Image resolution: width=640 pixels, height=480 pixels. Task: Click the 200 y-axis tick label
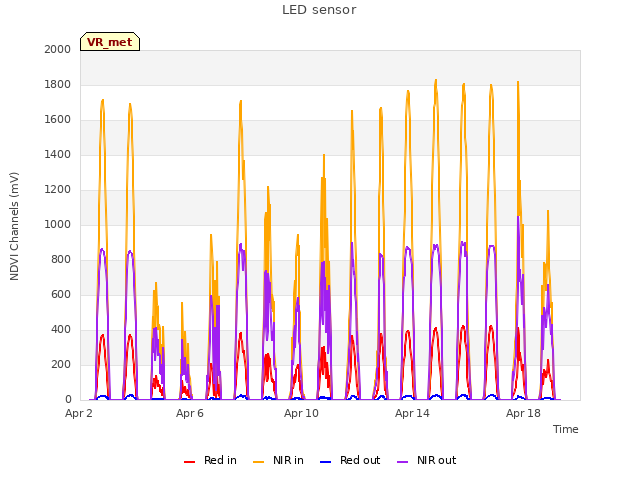click(61, 364)
